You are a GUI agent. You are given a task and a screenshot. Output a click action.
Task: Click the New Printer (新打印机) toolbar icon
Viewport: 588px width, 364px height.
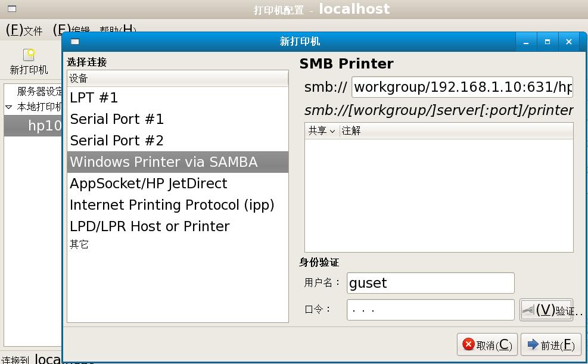click(29, 55)
